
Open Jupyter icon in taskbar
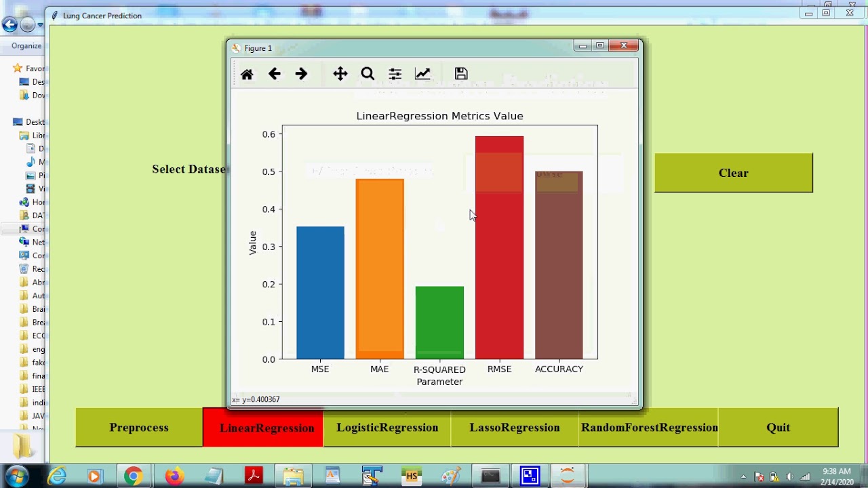click(x=568, y=476)
